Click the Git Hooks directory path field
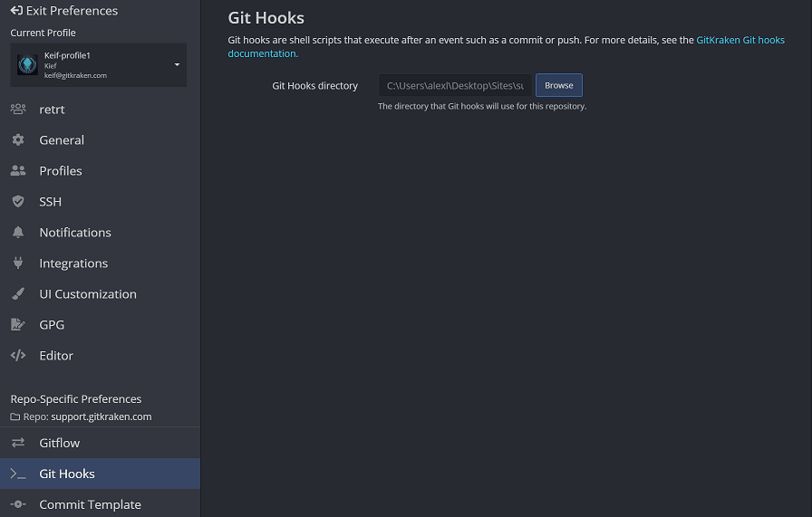Screen dimensions: 812x517 point(455,86)
